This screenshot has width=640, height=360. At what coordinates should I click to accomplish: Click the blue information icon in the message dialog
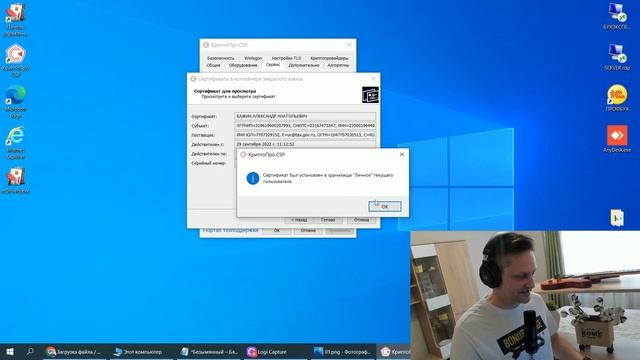coord(253,178)
